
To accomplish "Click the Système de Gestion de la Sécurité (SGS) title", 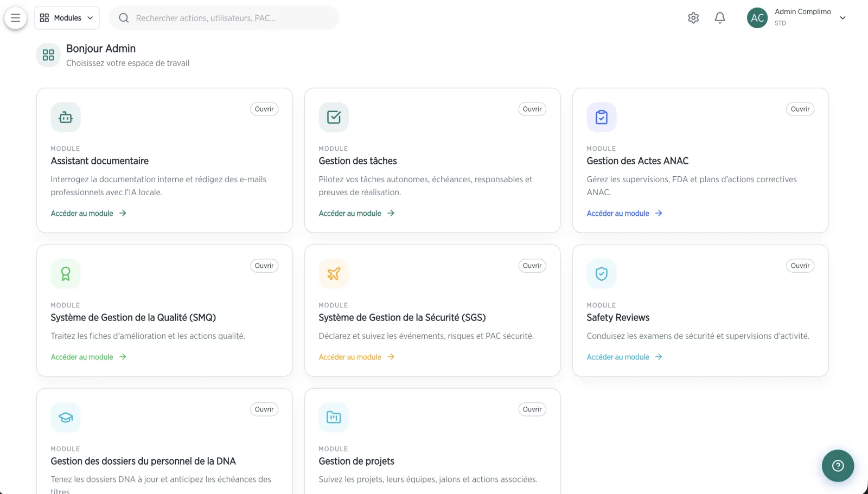I will 402,318.
